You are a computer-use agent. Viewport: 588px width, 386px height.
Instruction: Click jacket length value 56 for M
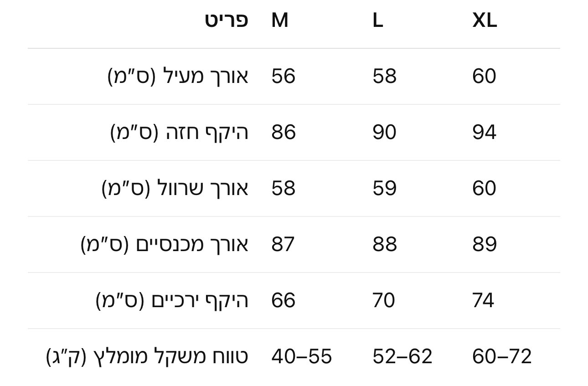pos(284,76)
